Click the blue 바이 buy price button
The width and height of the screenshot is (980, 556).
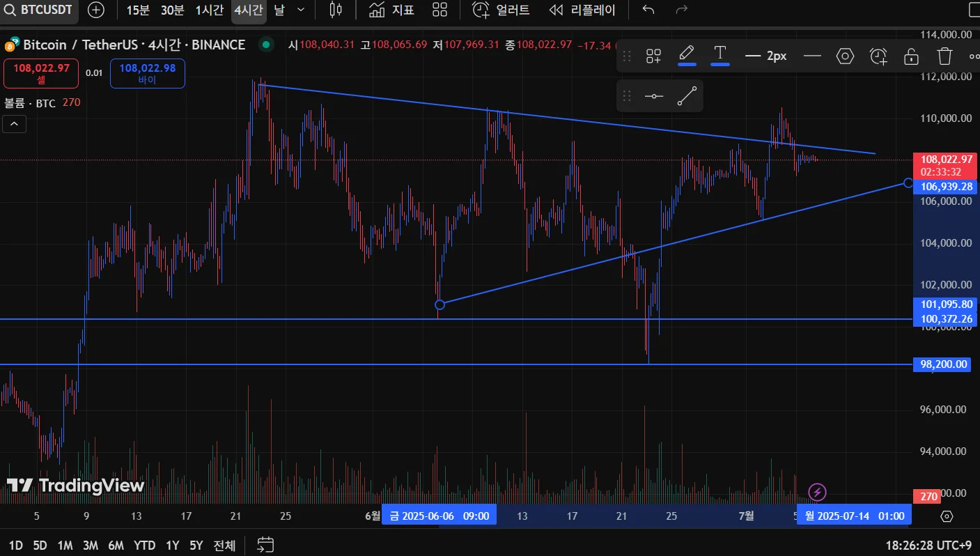(148, 74)
